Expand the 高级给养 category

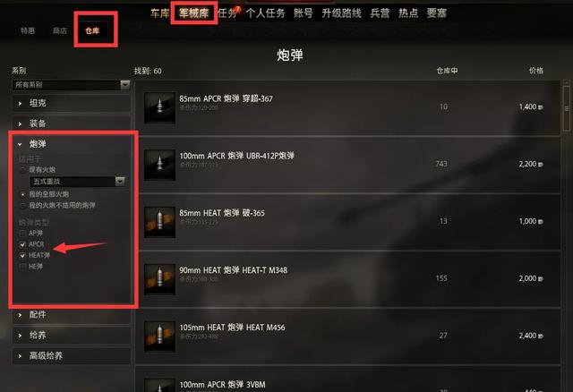71,356
